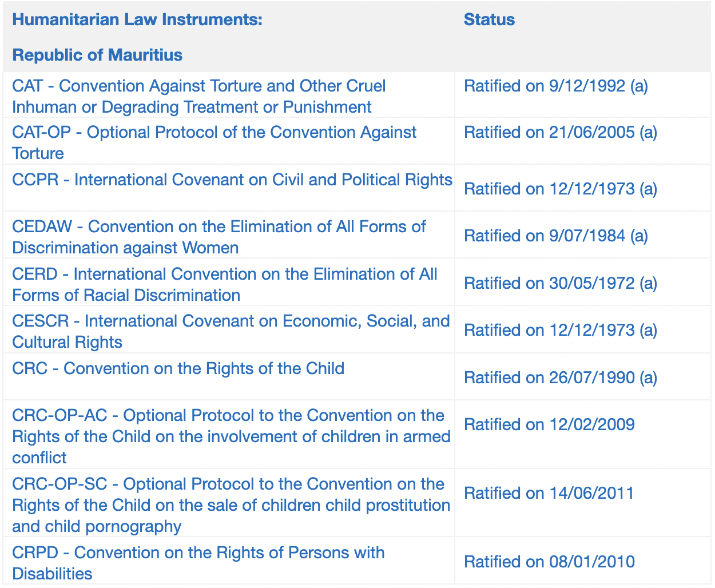Click the Humanitarian Law Instruments header

coord(137,19)
